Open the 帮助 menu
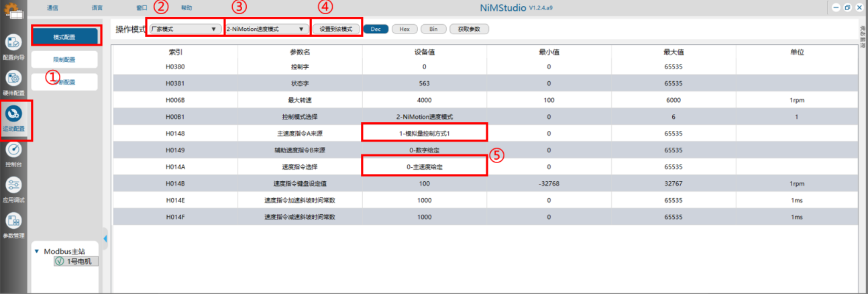This screenshot has height=294, width=868. pyautogui.click(x=186, y=8)
